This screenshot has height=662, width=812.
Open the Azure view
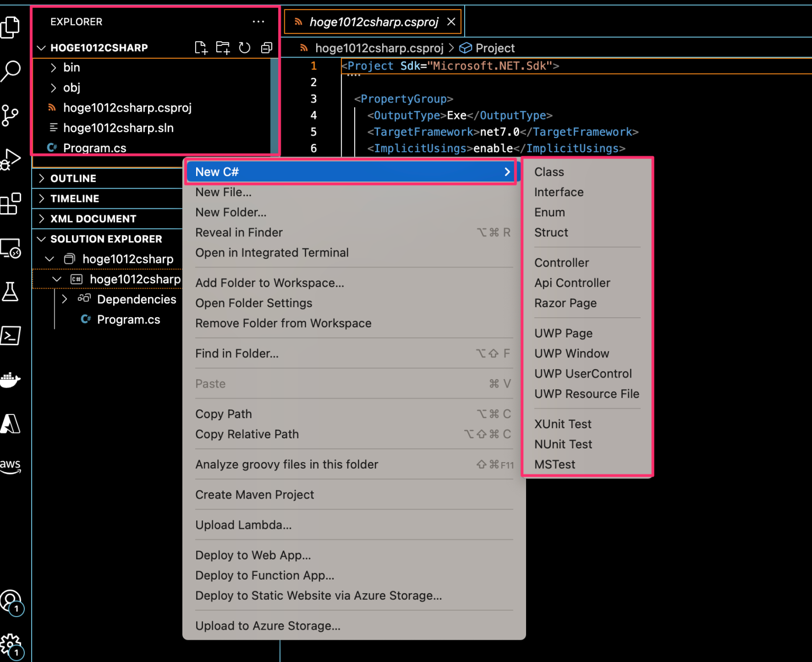pos(11,424)
